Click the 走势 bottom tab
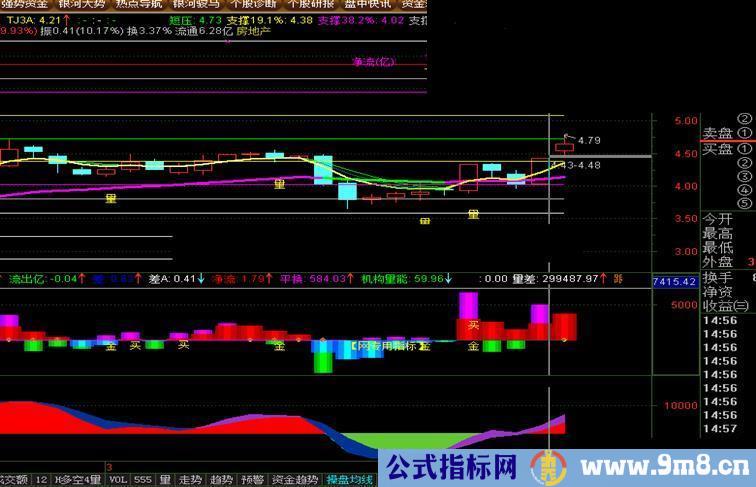 click(190, 480)
